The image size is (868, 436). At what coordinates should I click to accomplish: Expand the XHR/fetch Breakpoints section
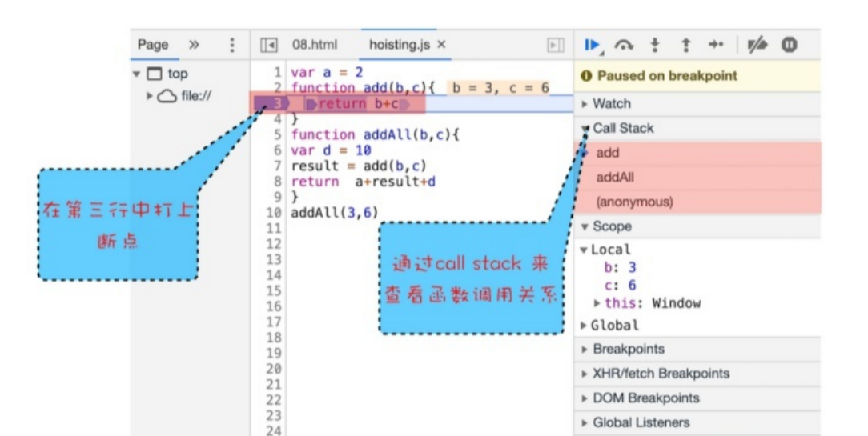[x=661, y=374]
